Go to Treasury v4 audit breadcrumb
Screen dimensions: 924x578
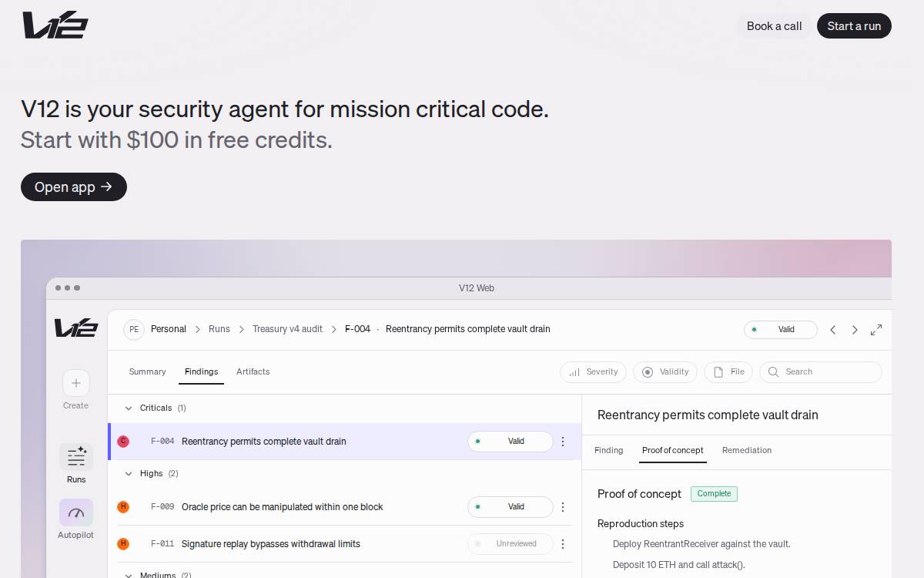pyautogui.click(x=288, y=329)
